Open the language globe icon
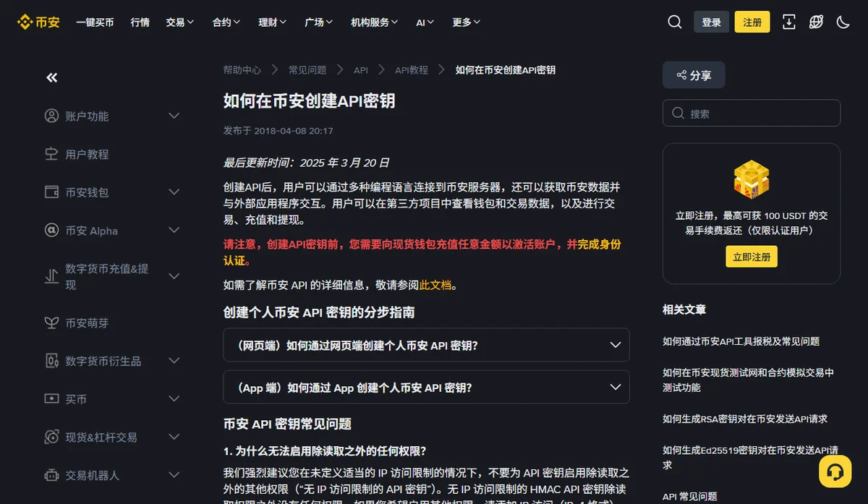 click(x=816, y=22)
